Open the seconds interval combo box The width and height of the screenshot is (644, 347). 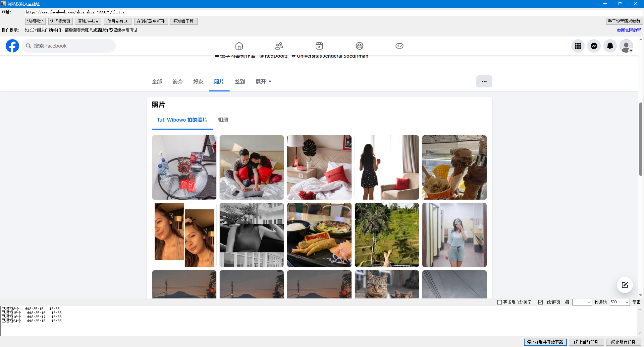[x=582, y=302]
